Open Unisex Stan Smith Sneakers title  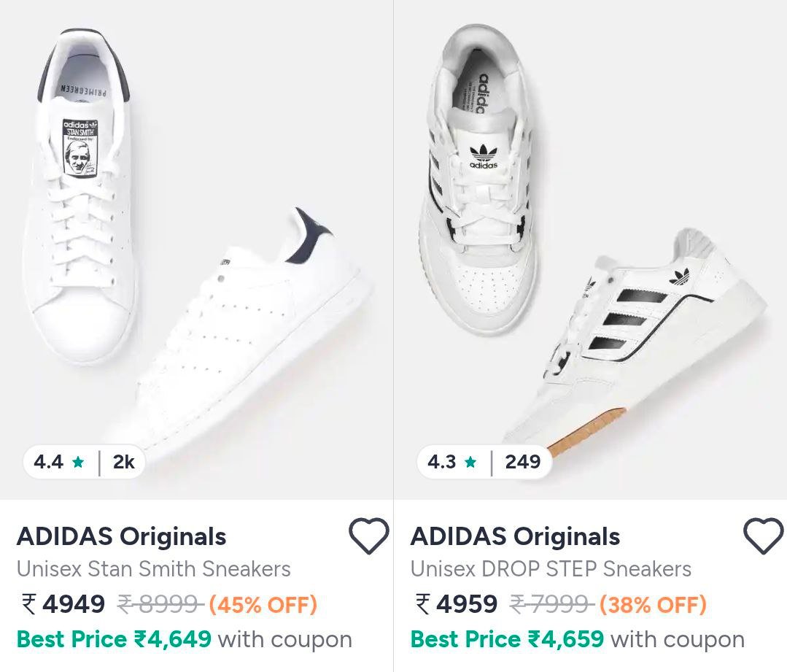[153, 569]
